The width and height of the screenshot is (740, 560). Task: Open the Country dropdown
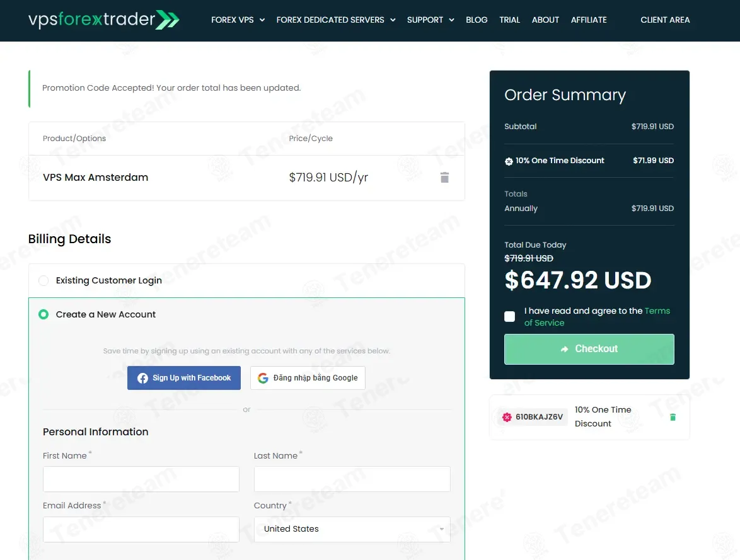pyautogui.click(x=352, y=529)
